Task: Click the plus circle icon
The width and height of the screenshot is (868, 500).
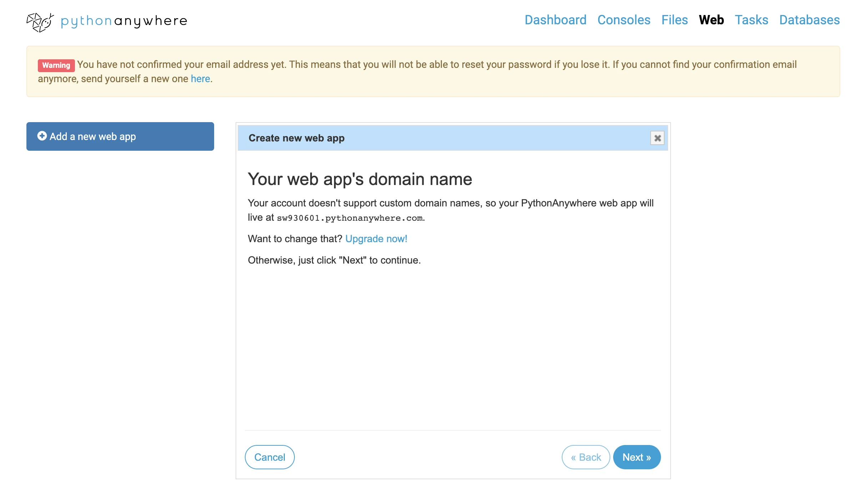Action: pyautogui.click(x=42, y=136)
